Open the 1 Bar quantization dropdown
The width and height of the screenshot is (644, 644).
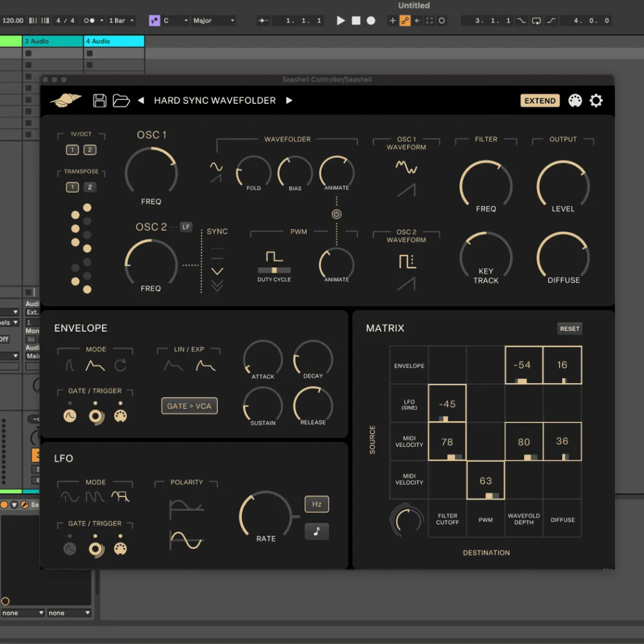121,21
